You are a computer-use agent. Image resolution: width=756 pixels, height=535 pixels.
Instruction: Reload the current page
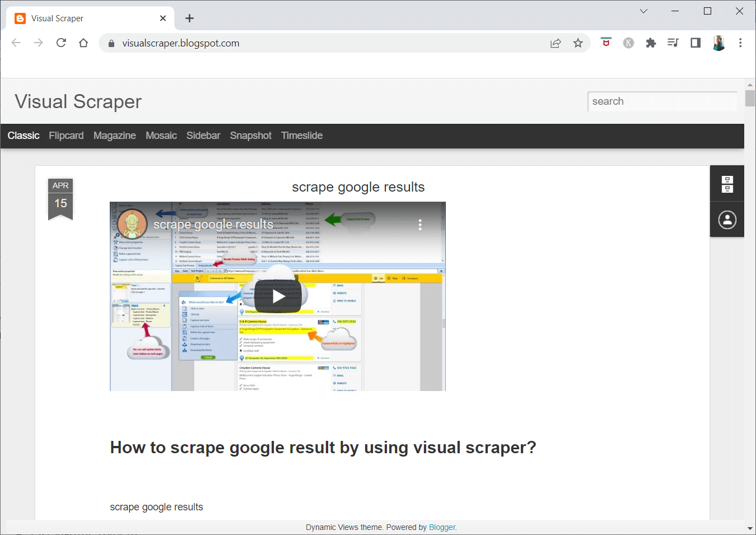[x=61, y=43]
